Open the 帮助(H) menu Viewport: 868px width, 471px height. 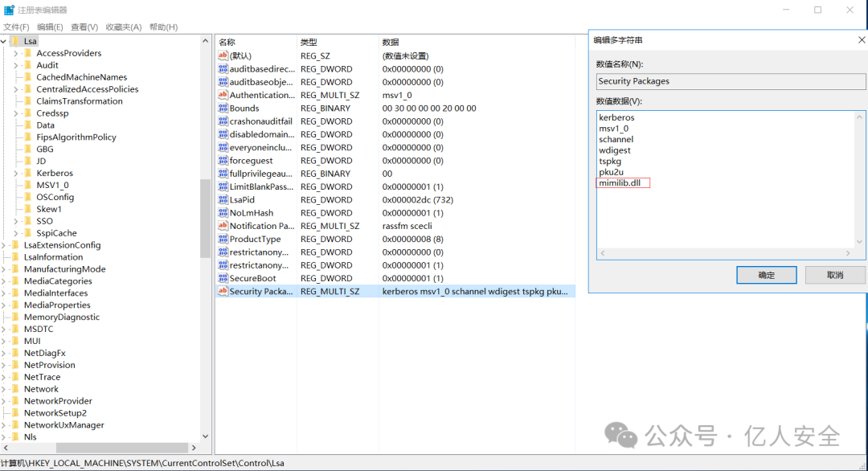click(163, 27)
